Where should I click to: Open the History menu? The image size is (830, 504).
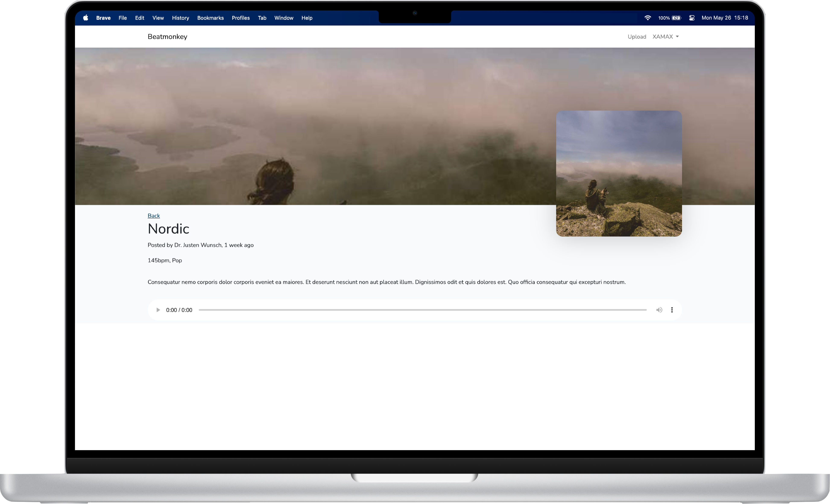(180, 18)
